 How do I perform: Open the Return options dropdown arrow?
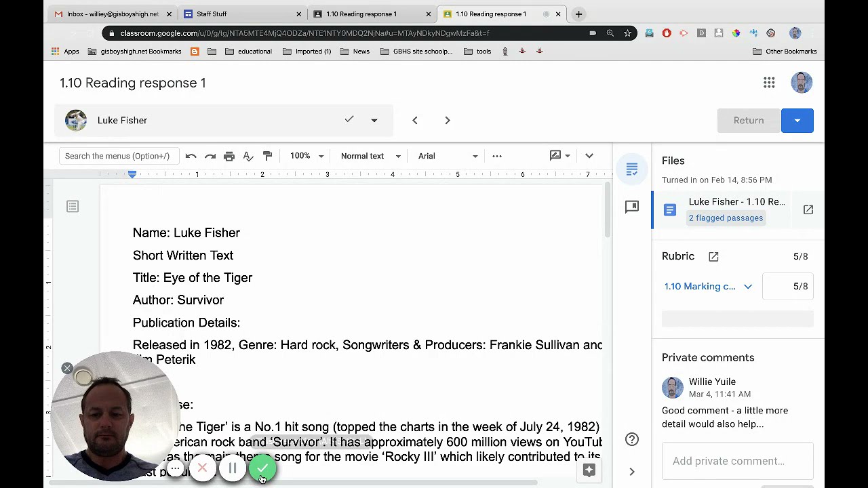(797, 121)
